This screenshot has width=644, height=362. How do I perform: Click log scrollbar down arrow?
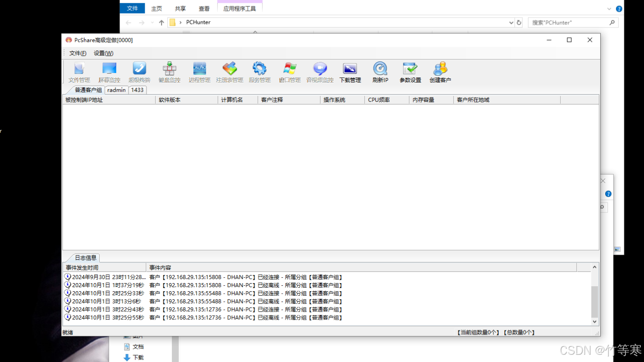594,321
